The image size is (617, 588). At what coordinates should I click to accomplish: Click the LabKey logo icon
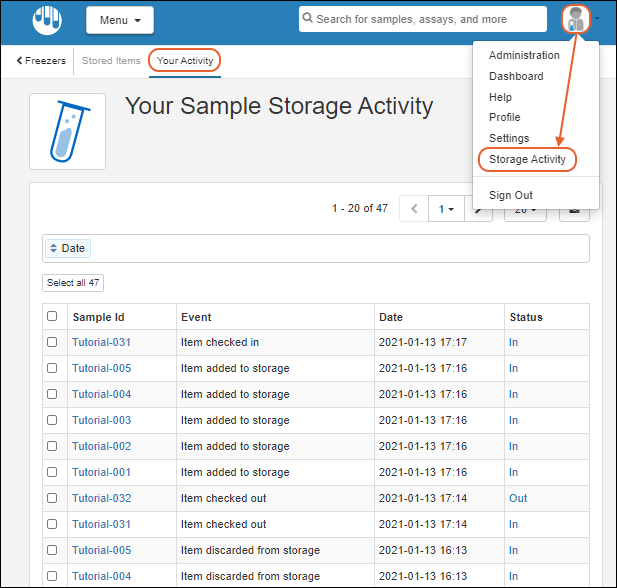coord(46,19)
